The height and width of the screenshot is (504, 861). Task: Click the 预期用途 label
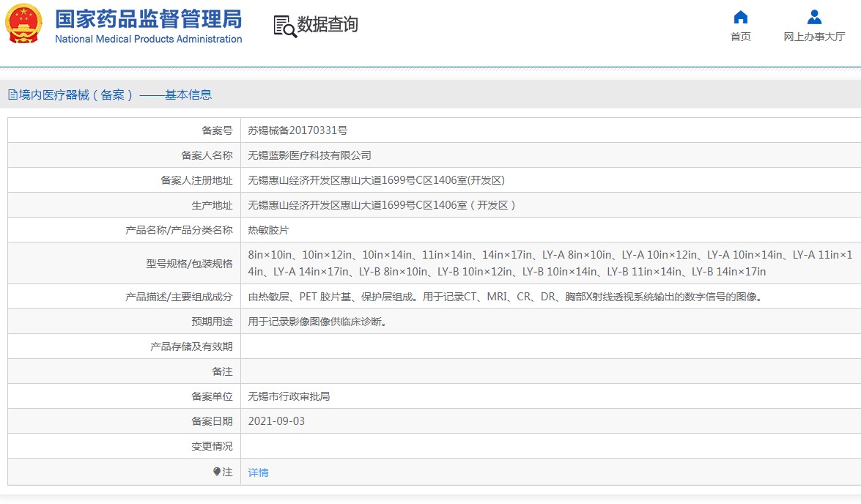(x=212, y=322)
